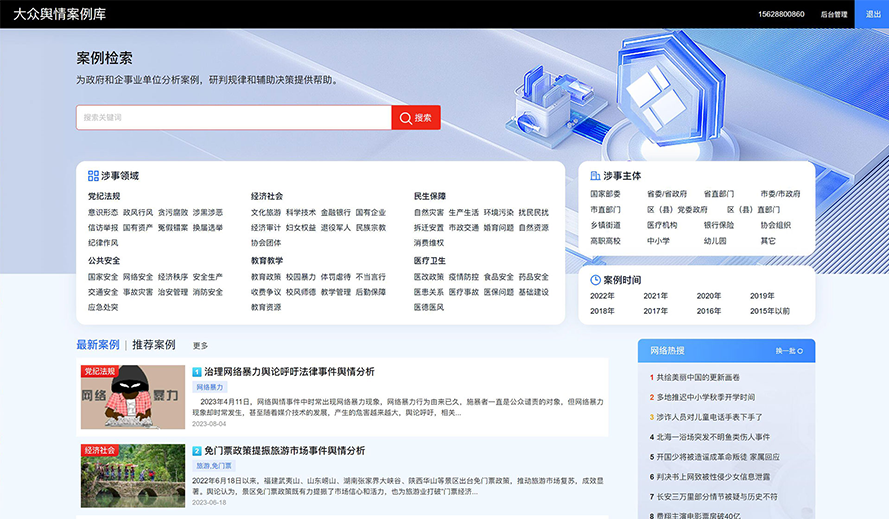Switch to the 推荐案例 tab
Image resolution: width=889 pixels, height=519 pixels.
(x=153, y=345)
